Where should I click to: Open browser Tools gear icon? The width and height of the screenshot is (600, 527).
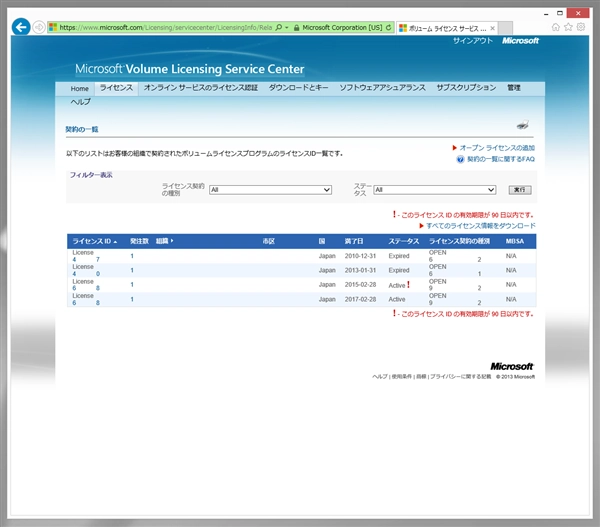[x=581, y=27]
